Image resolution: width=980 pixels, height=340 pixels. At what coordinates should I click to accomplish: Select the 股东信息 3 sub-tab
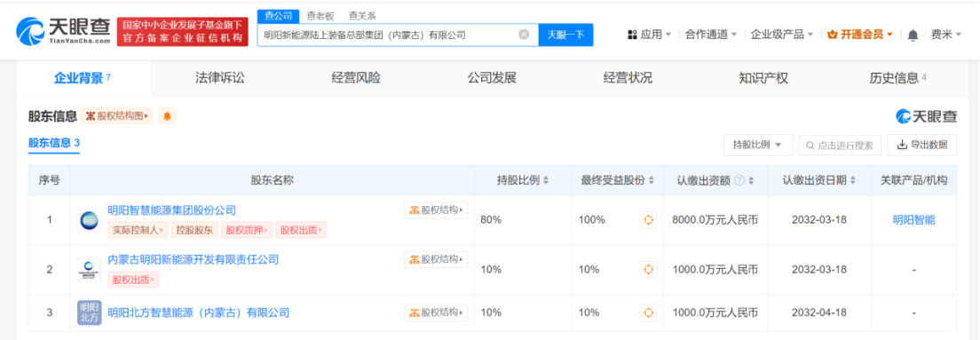click(54, 143)
